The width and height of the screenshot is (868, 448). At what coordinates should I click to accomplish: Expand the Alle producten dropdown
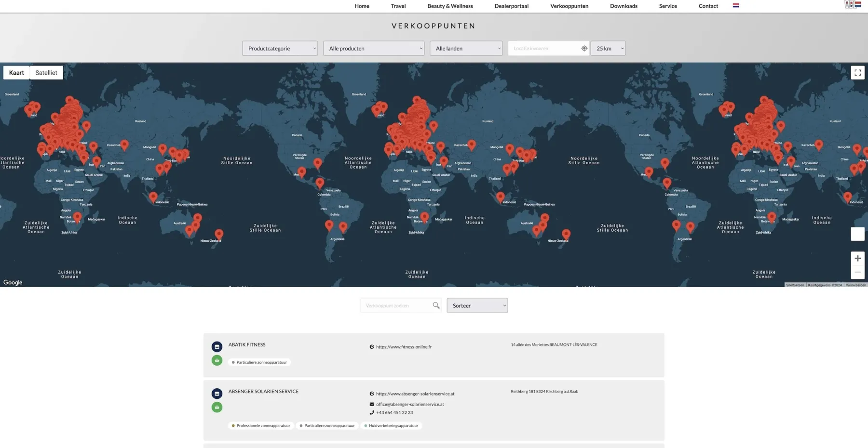[x=374, y=48]
